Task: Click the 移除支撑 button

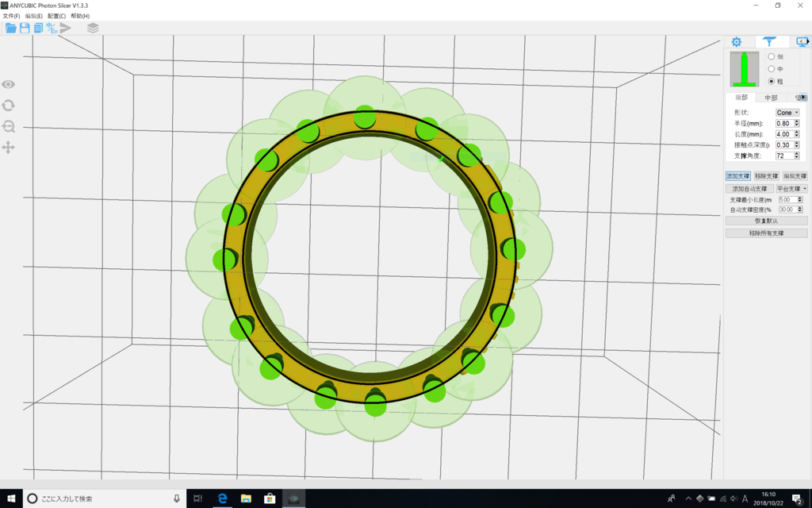Action: (767, 176)
